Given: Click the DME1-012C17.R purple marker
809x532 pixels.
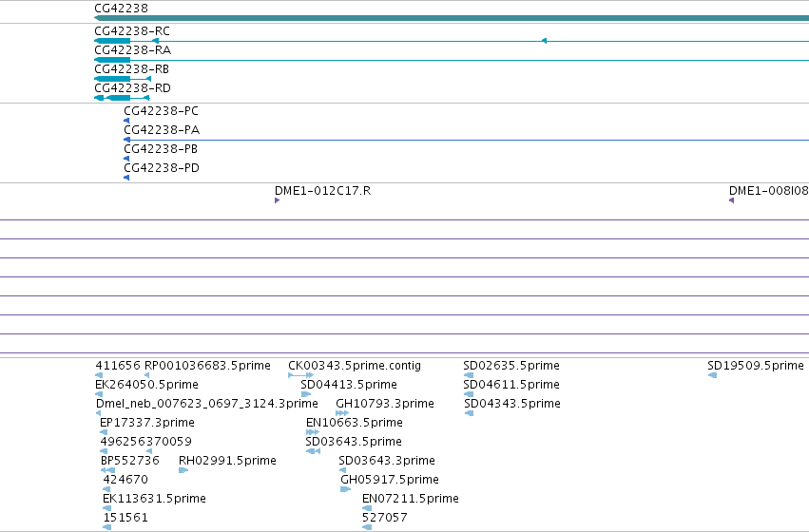Looking at the screenshot, I should tap(277, 200).
